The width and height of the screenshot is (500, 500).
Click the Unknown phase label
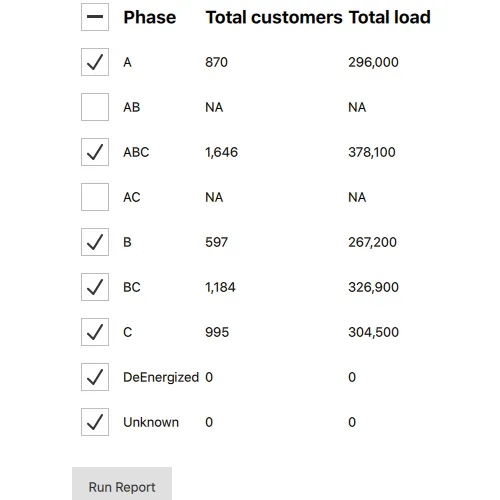(151, 422)
